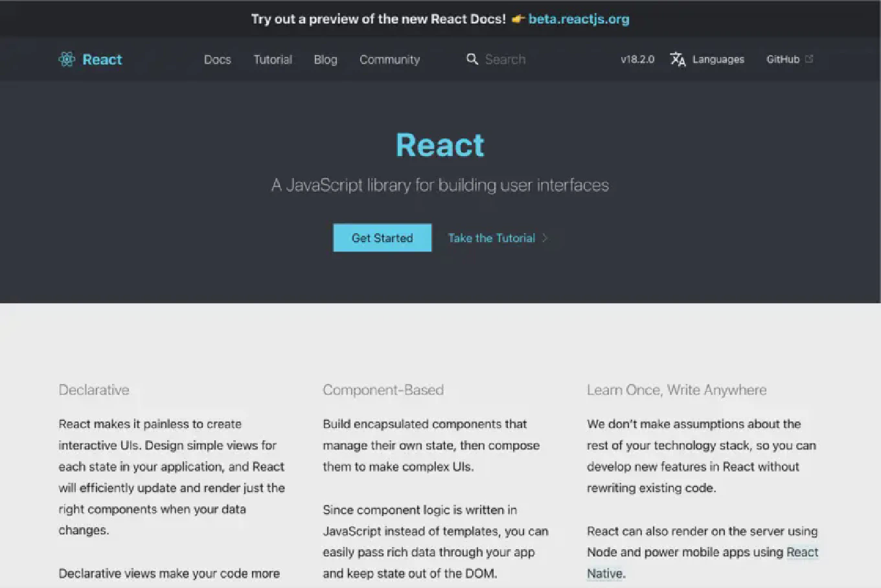Click the v18.2.0 version link
The image size is (881, 588).
pos(637,60)
